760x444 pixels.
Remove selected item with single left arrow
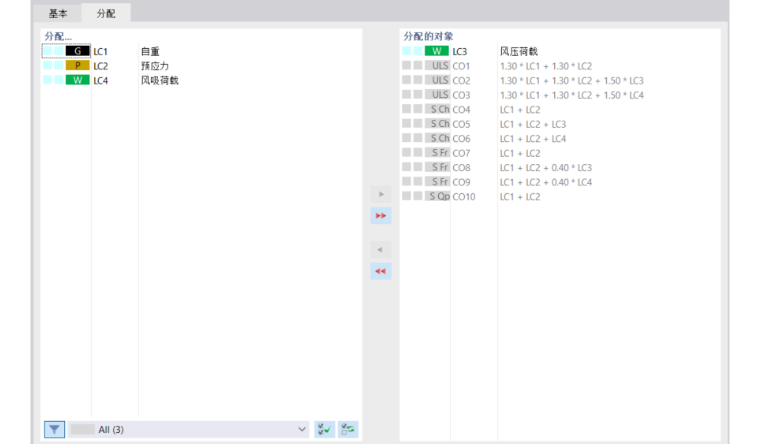pyautogui.click(x=381, y=250)
